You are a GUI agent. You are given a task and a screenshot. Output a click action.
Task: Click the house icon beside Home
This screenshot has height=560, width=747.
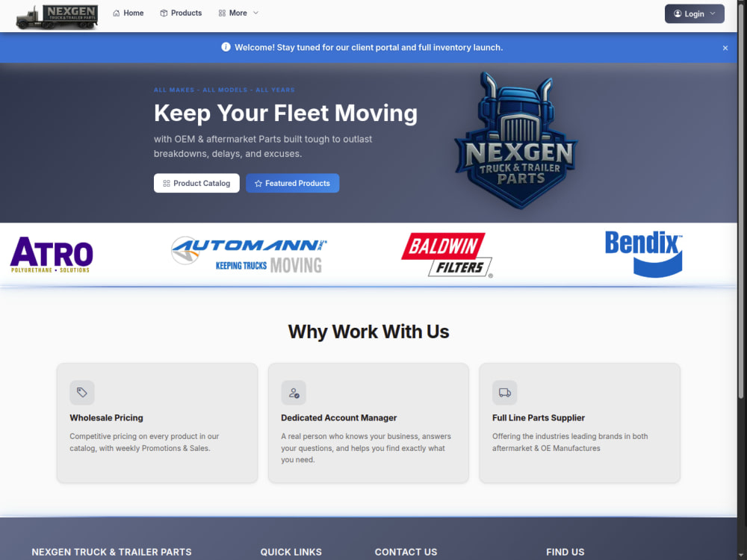pos(117,13)
